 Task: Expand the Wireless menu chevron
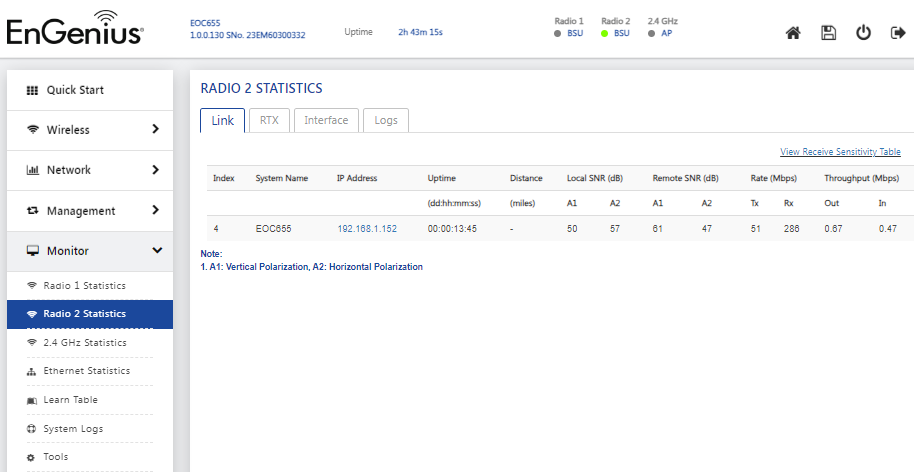point(156,129)
